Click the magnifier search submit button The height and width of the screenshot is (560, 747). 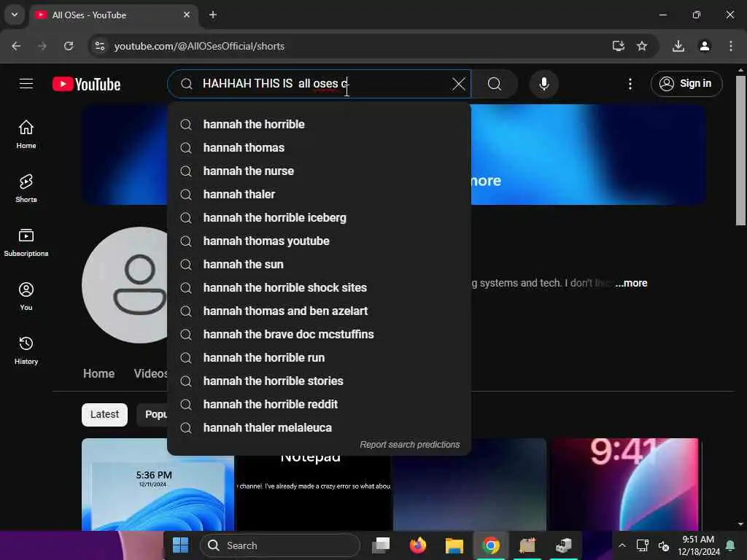click(495, 84)
